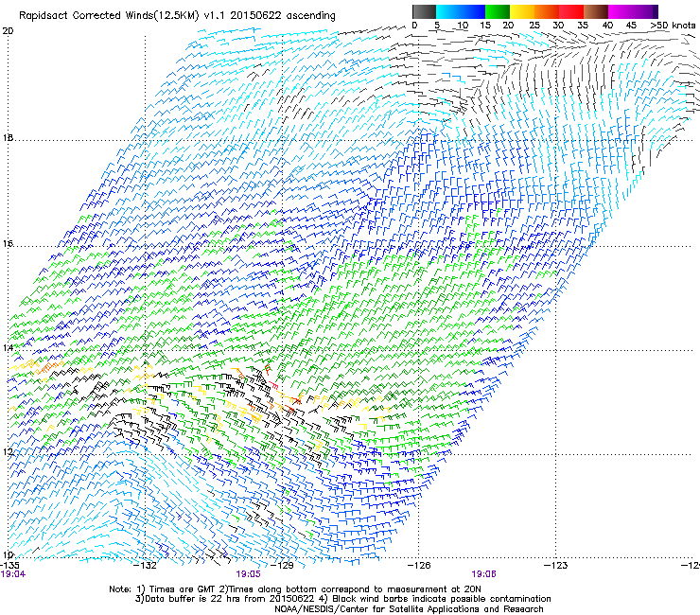Screen dimensions: 700x615
Task: Click the purple '19:06' time label
Action: [x=484, y=574]
